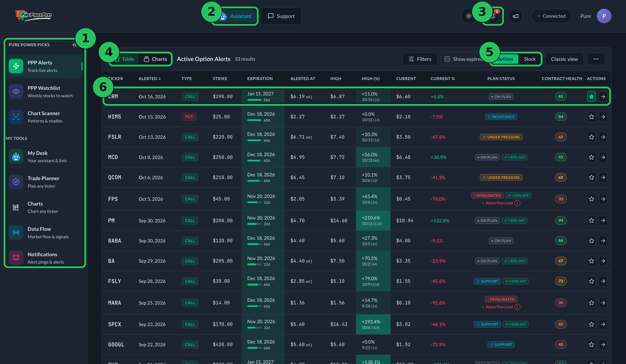Open PPP Watchlist eye icon

tap(16, 91)
